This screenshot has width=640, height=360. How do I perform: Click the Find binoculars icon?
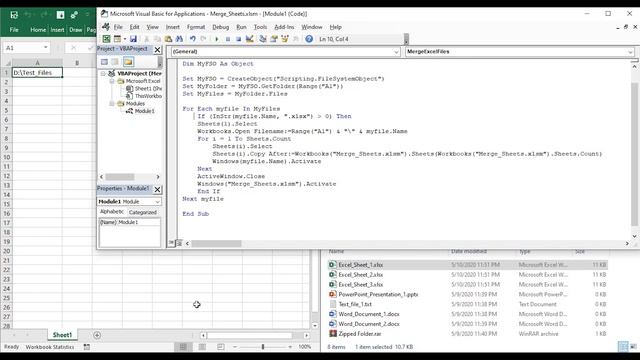[x=179, y=39]
